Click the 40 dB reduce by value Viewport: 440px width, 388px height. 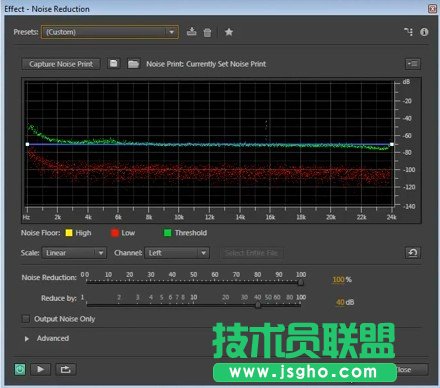[340, 302]
